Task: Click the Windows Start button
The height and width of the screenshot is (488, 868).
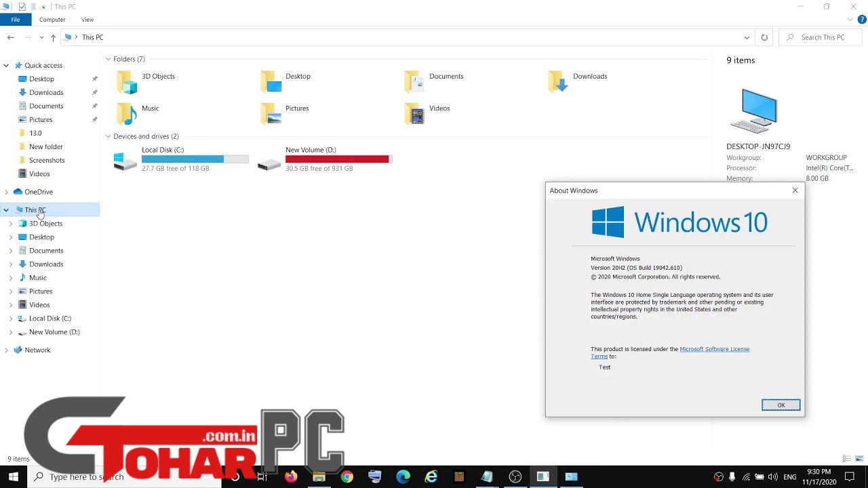Action: 14,476
